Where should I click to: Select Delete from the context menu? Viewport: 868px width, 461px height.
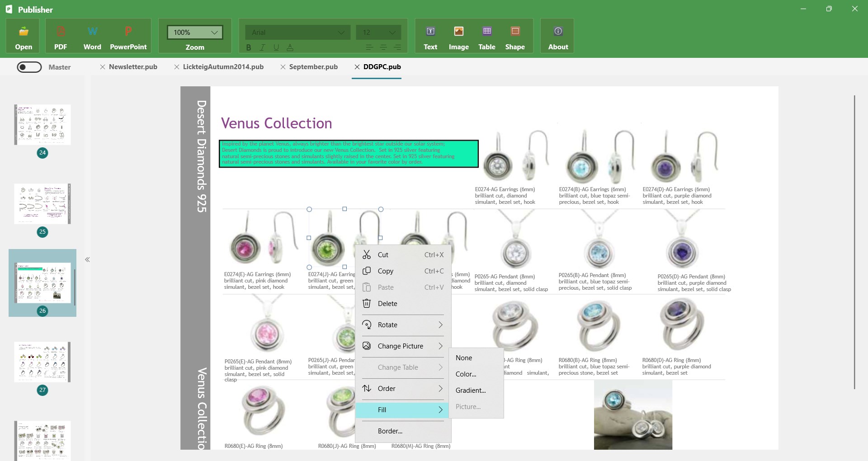[x=387, y=303]
